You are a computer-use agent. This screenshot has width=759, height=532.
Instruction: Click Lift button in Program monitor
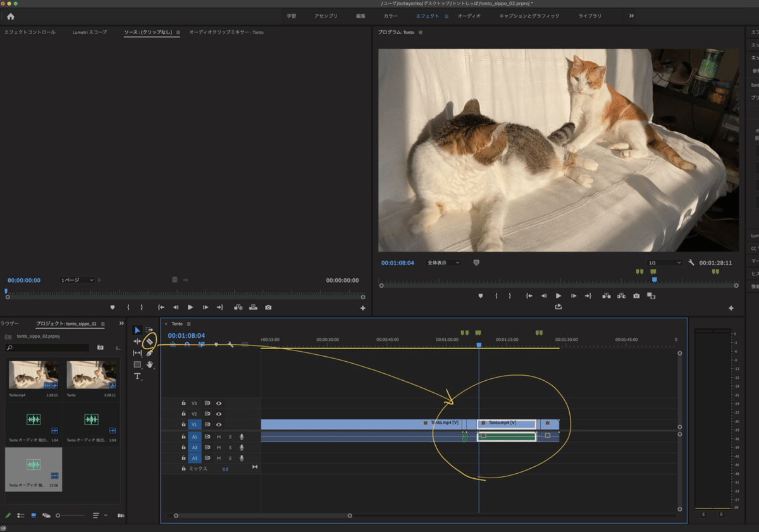[607, 295]
